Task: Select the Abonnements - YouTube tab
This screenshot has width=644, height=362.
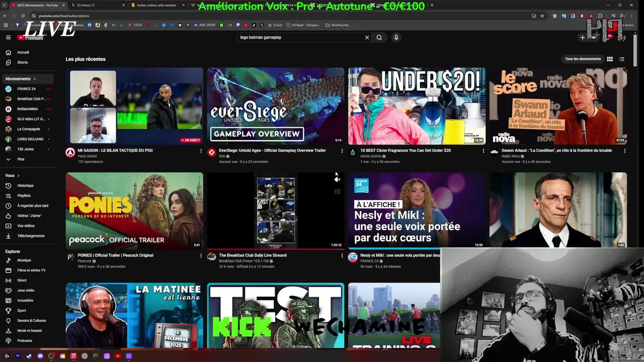Action: pyautogui.click(x=37, y=5)
